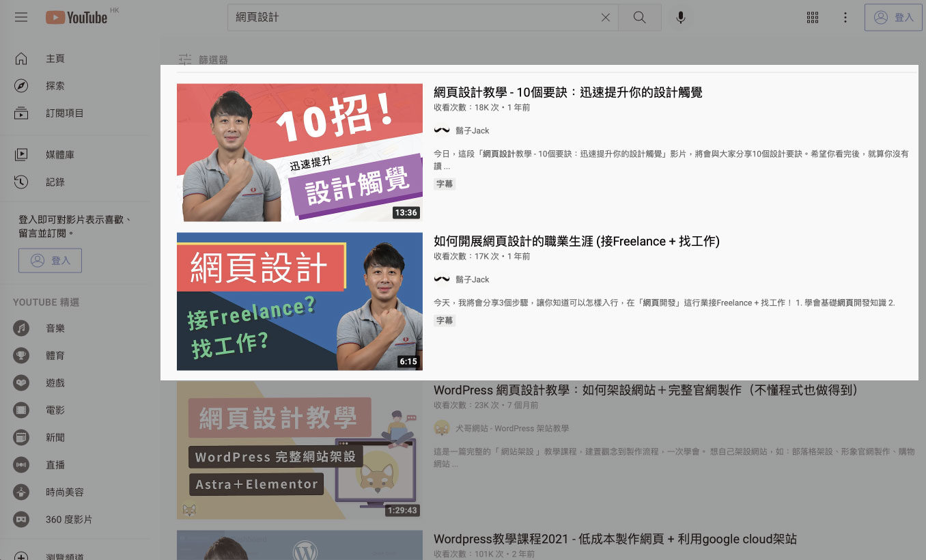Open the 接Freelance 找工作 video thumbnail
Viewport: 926px width, 560px height.
[x=299, y=301]
